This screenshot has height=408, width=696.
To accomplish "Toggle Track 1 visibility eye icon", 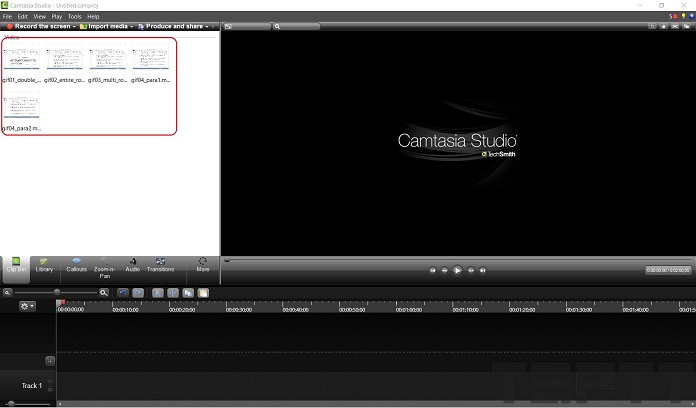I will click(x=50, y=381).
